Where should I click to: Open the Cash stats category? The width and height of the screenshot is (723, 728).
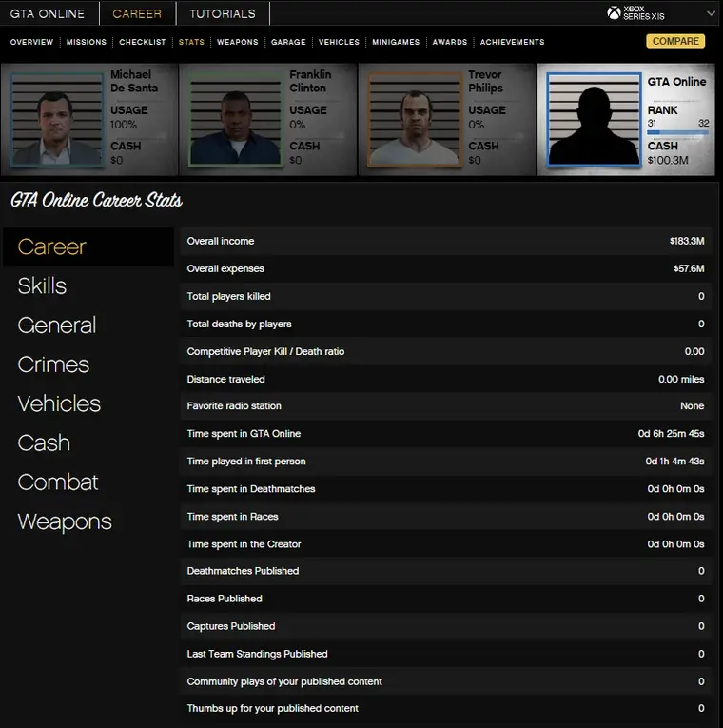(44, 443)
